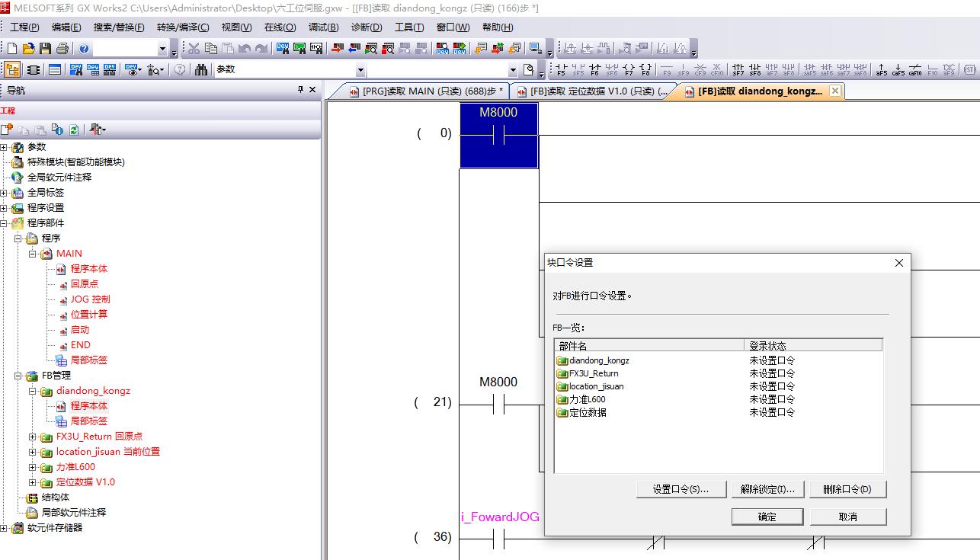Select 回原点 under the MAIN program
This screenshot has width=980, height=560.
(x=84, y=284)
